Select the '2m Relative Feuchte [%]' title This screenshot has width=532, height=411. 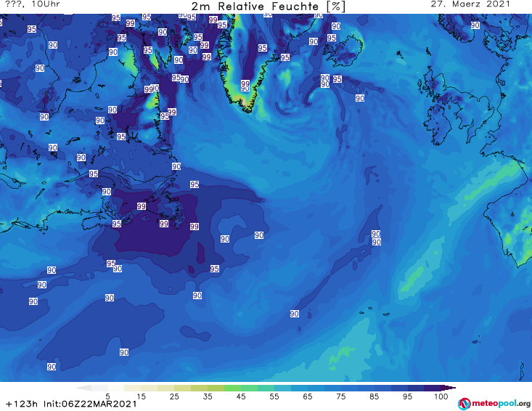point(269,7)
